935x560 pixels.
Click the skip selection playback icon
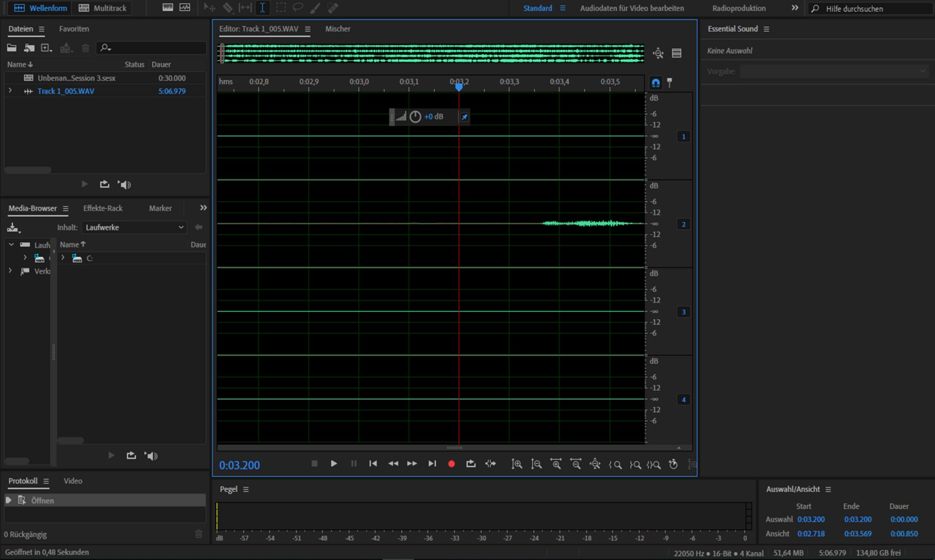click(x=490, y=464)
